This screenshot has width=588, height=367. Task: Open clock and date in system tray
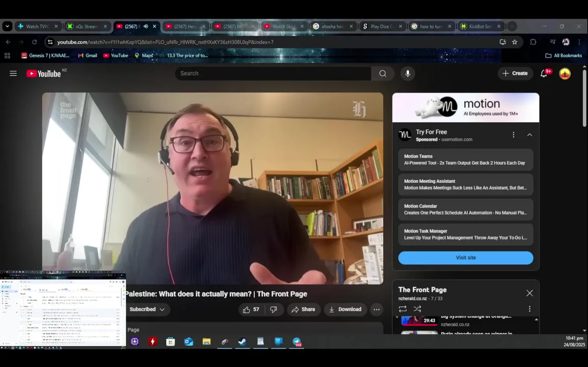point(574,342)
